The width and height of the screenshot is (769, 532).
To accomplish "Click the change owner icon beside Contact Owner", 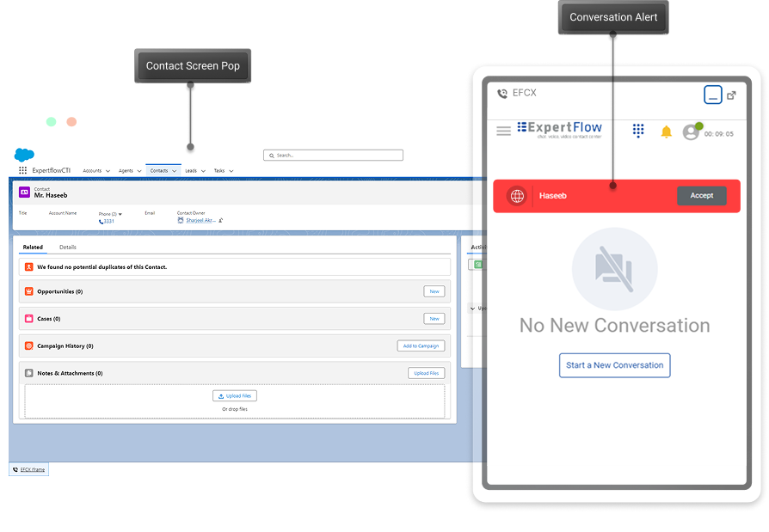I will coord(221,220).
